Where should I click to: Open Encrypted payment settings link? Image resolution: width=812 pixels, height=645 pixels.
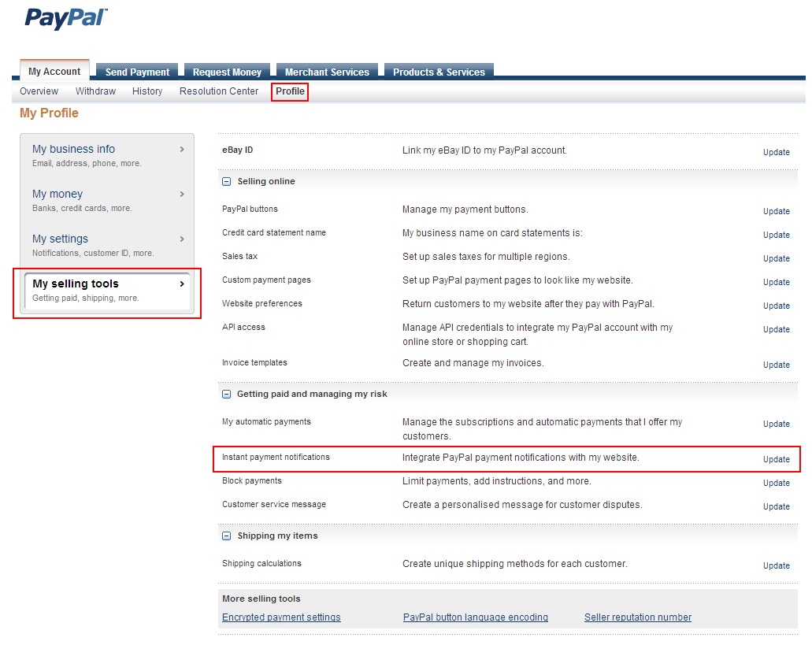(281, 617)
